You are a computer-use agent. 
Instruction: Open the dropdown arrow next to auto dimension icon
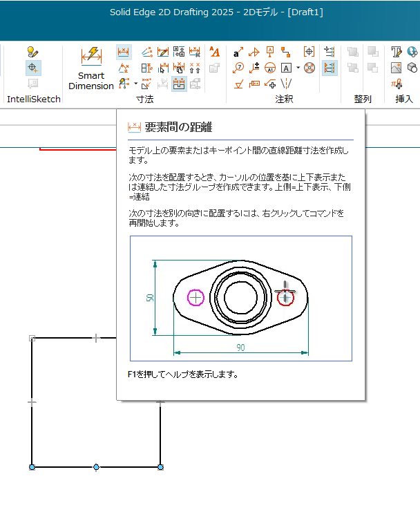(136, 84)
